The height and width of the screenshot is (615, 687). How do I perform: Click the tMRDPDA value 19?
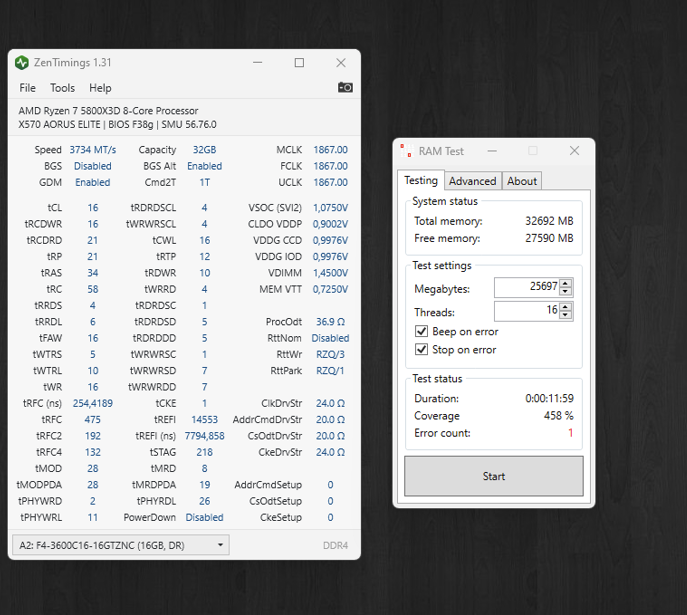pyautogui.click(x=204, y=485)
